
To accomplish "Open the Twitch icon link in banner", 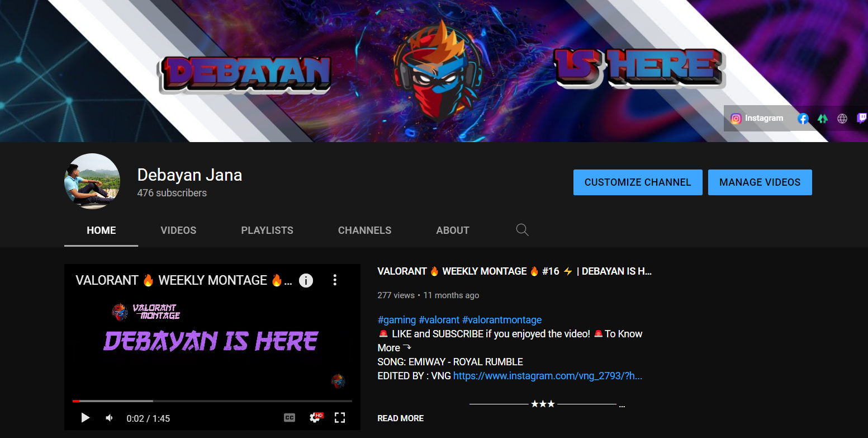I will 862,119.
